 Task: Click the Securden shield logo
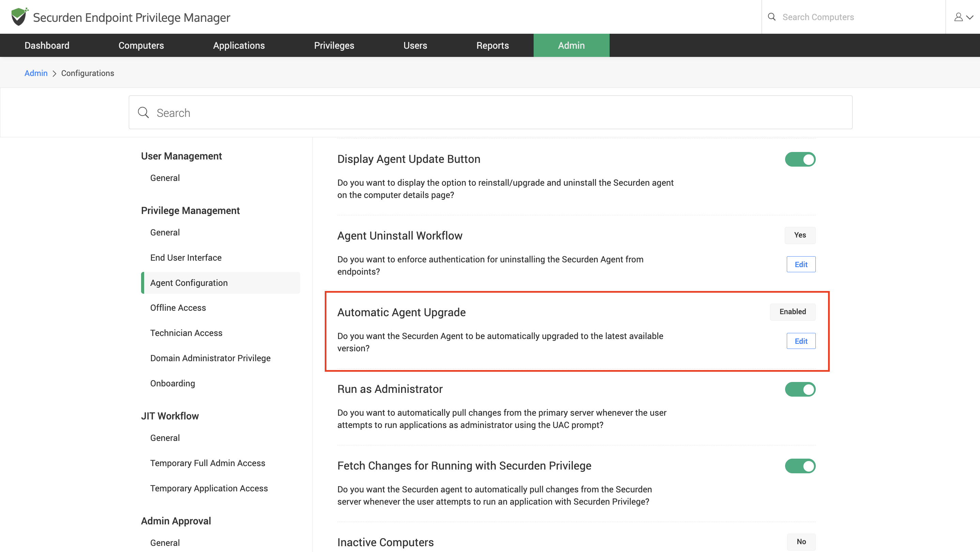(x=19, y=17)
